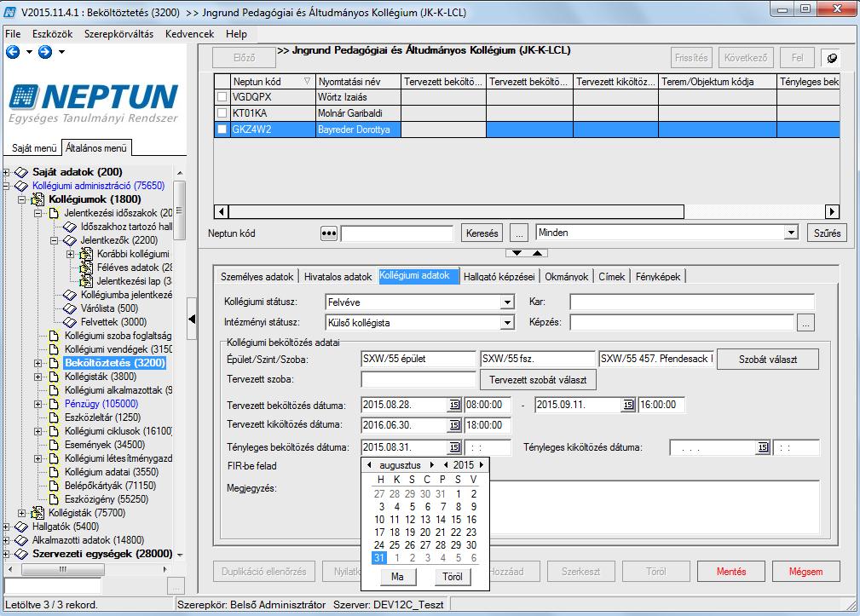Click the Neptun app icon in title bar

point(10,12)
